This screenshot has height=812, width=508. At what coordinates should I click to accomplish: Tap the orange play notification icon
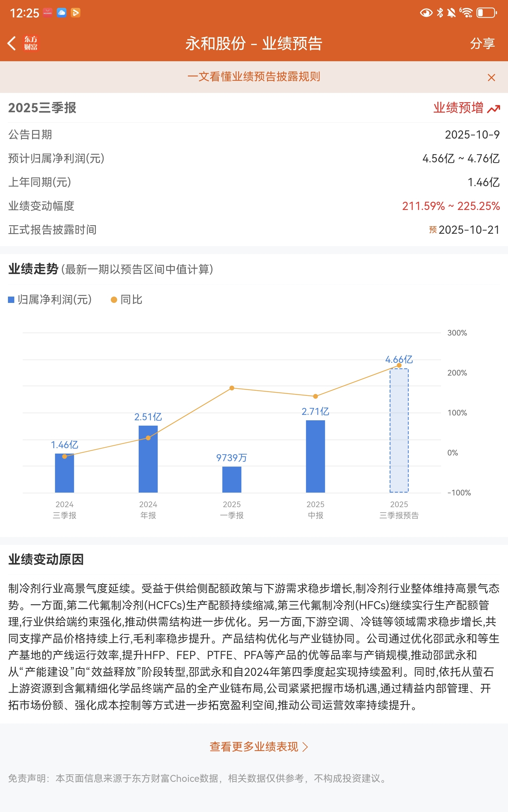tap(76, 13)
